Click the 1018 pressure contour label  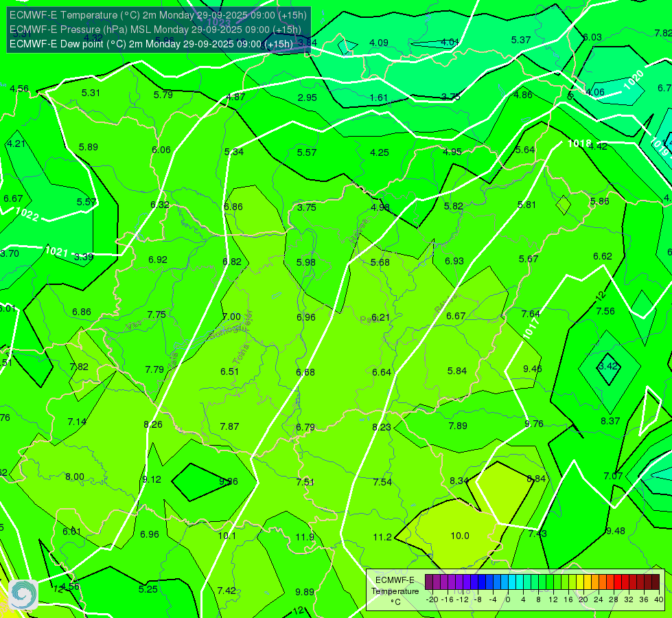pyautogui.click(x=579, y=144)
